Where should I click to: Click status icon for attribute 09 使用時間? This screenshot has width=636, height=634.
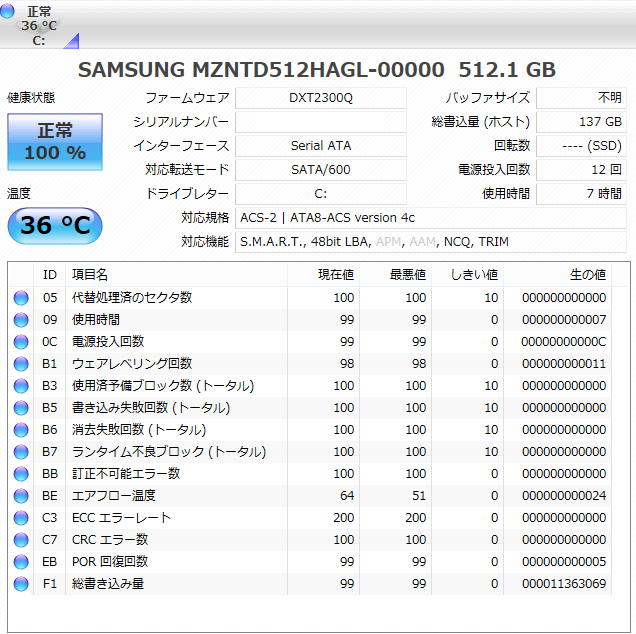coord(21,320)
